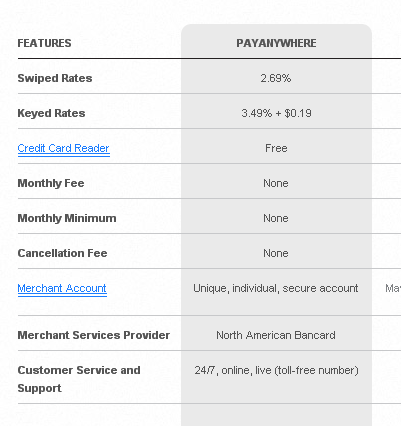Select the Monthly Minimum row label
The height and width of the screenshot is (426, 401).
(67, 218)
